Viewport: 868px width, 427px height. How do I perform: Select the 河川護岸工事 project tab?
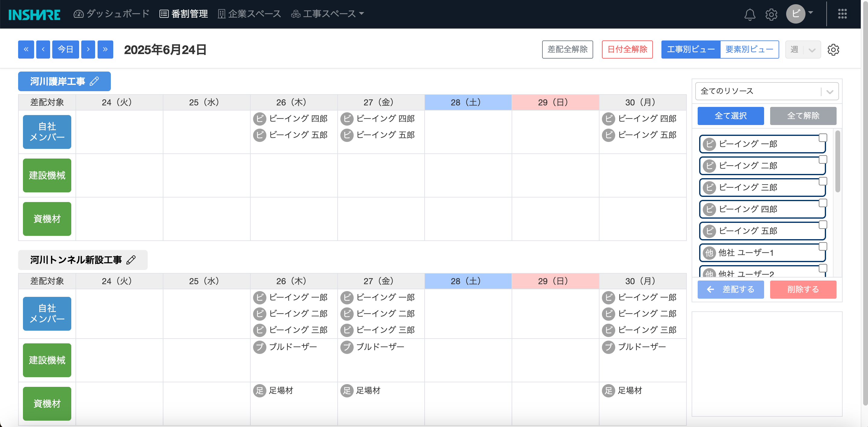(64, 81)
